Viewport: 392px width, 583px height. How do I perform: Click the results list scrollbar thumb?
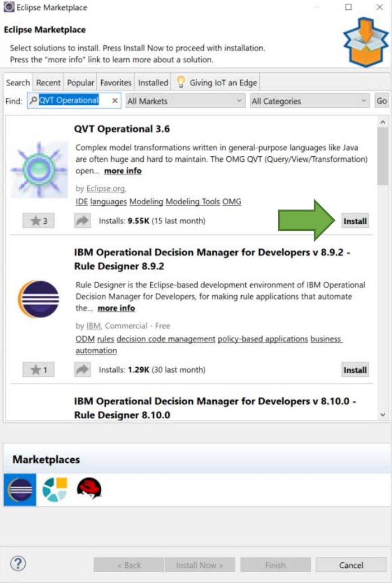tap(383, 156)
